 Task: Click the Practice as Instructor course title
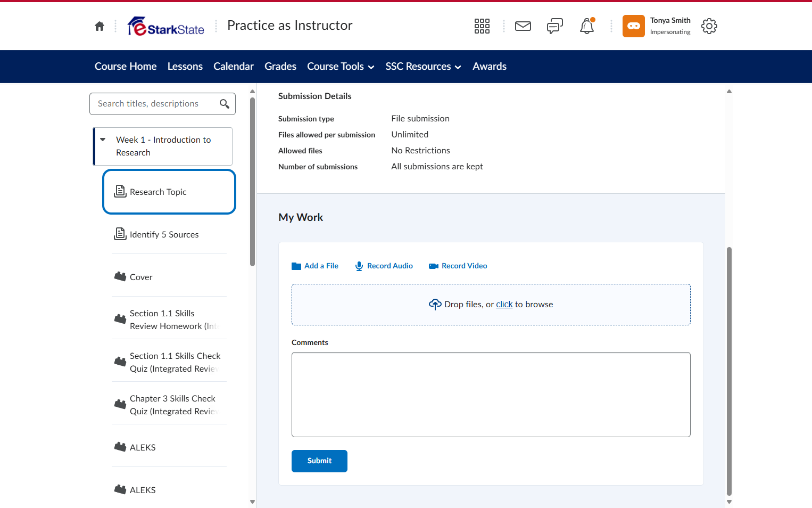pos(290,26)
